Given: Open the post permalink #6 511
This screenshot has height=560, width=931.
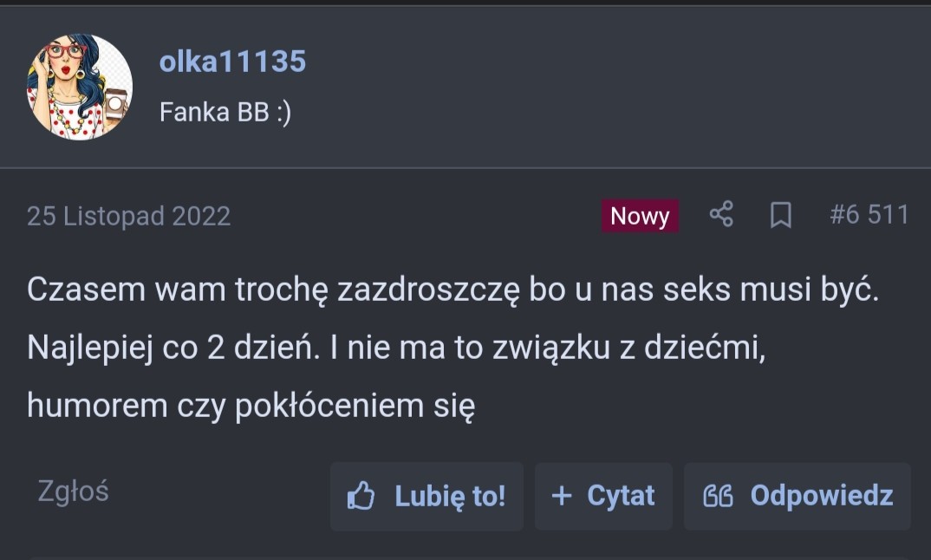Looking at the screenshot, I should tap(869, 215).
